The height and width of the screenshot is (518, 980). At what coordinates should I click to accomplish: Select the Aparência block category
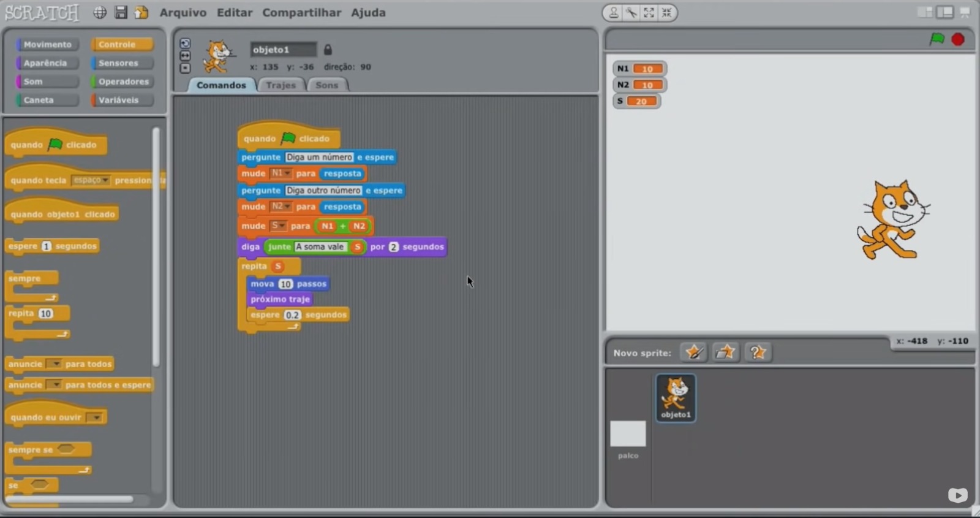pos(48,63)
